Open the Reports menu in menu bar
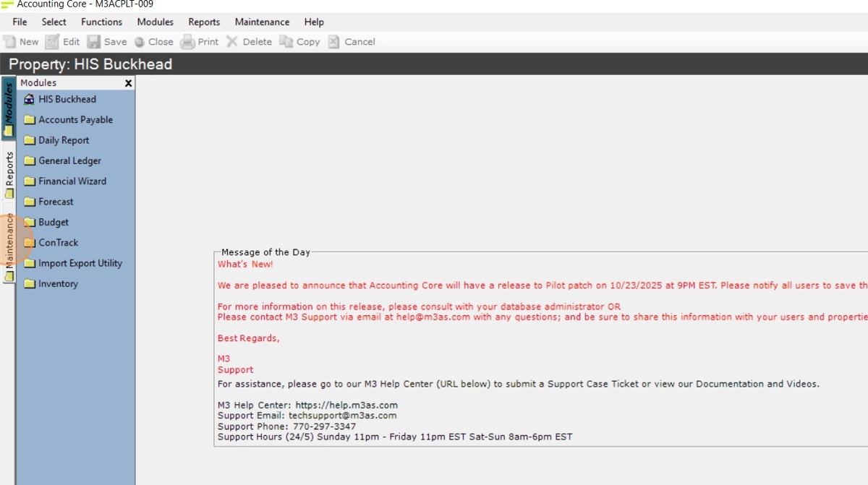Image resolution: width=868 pixels, height=485 pixels. pyautogui.click(x=204, y=22)
